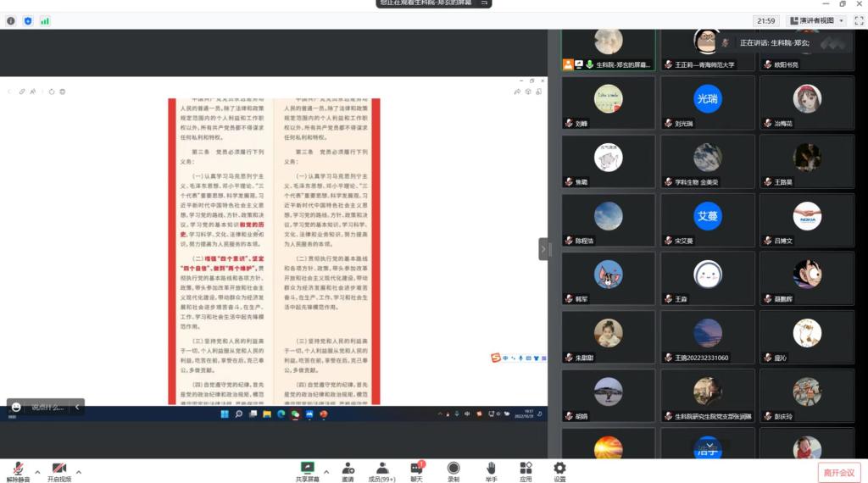Click the unmute microphone icon

tap(18, 469)
